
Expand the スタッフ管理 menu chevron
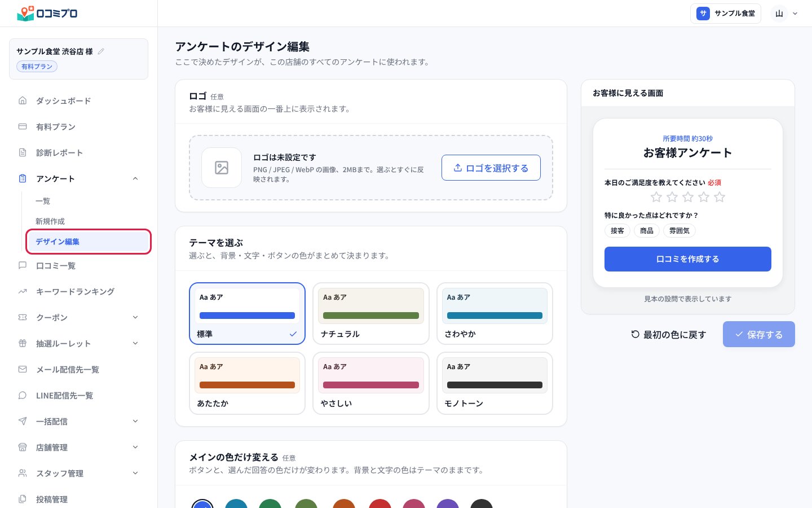click(135, 473)
